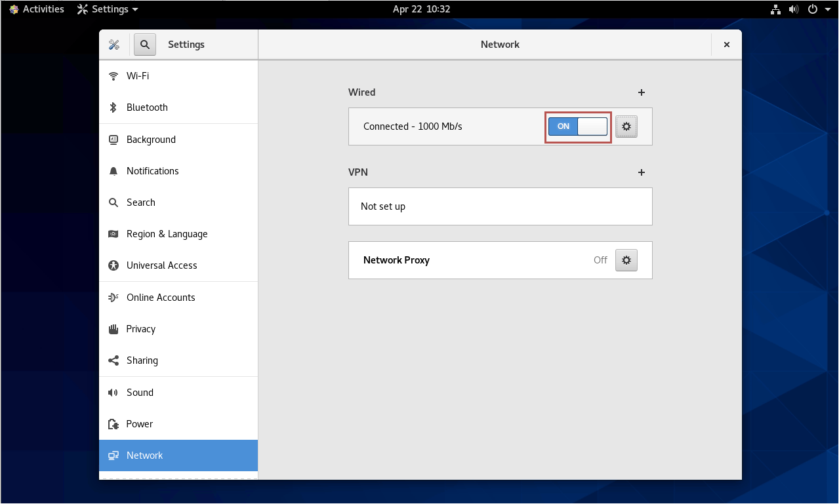Screen dimensions: 839x504
Task: Click the Activities logo icon
Action: pyautogui.click(x=14, y=9)
